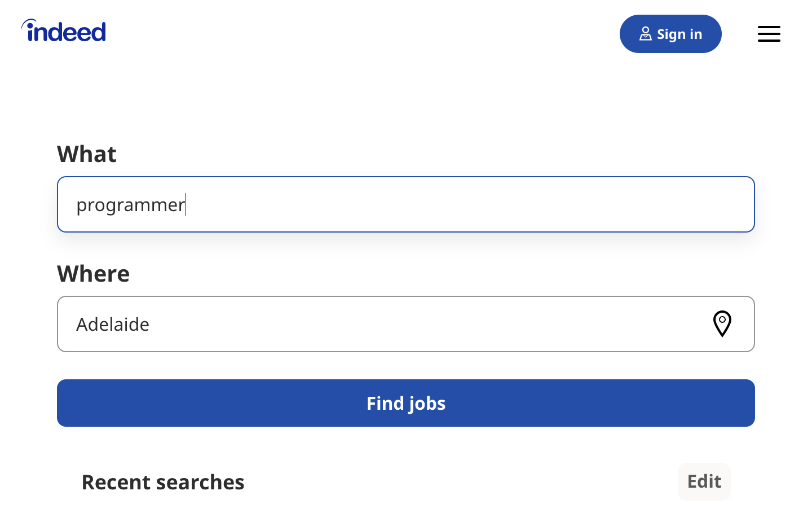
Task: Click the What search input containing programmer
Action: pyautogui.click(x=405, y=204)
